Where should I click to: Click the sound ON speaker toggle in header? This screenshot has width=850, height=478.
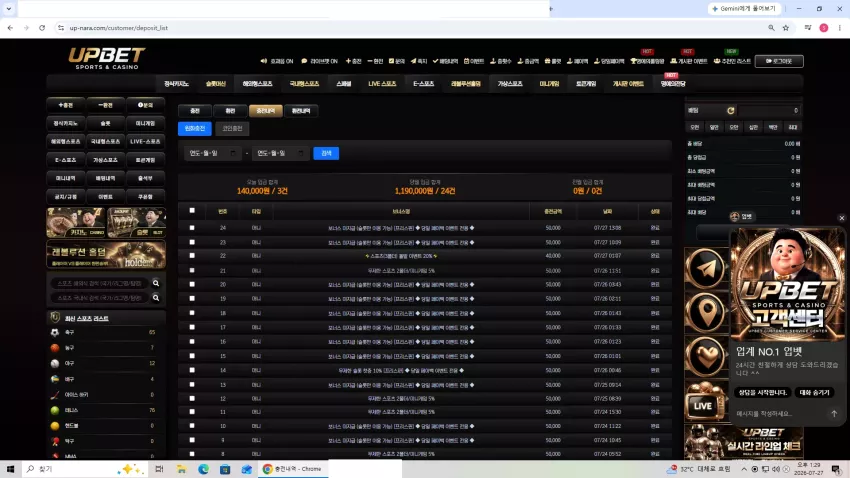pyautogui.click(x=276, y=61)
